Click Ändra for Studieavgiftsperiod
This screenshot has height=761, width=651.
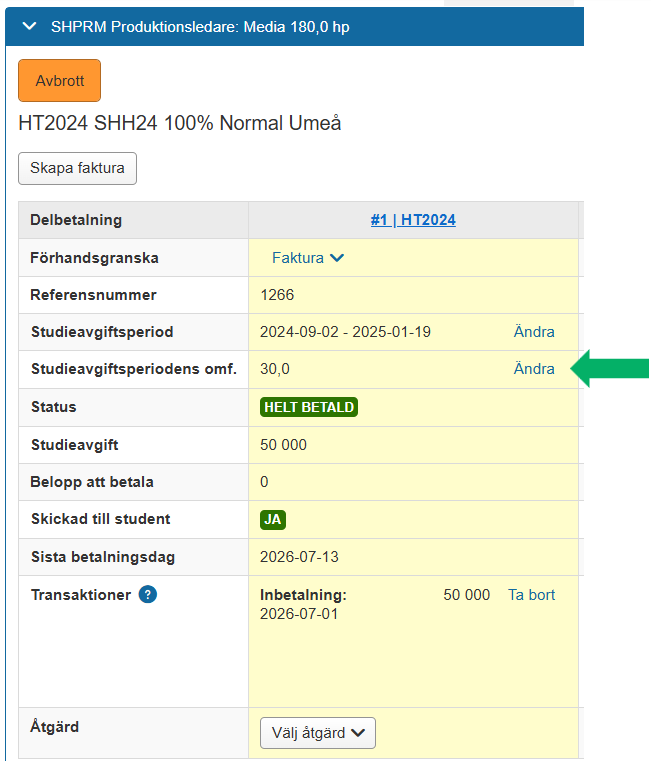point(534,332)
